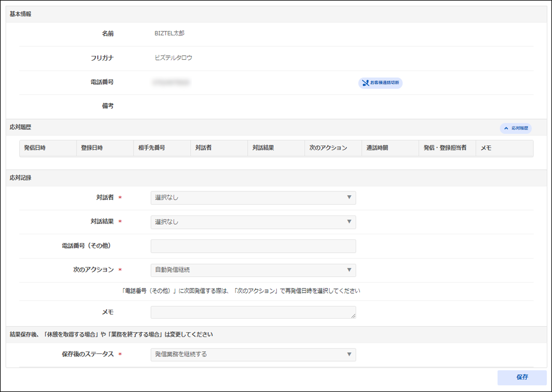Click the 発信・登録担当者 column header
552x392 pixels.
(x=445, y=148)
